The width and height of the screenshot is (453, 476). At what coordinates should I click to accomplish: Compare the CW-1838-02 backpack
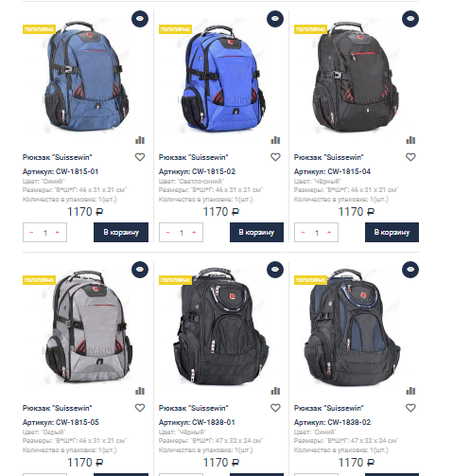coord(410,391)
